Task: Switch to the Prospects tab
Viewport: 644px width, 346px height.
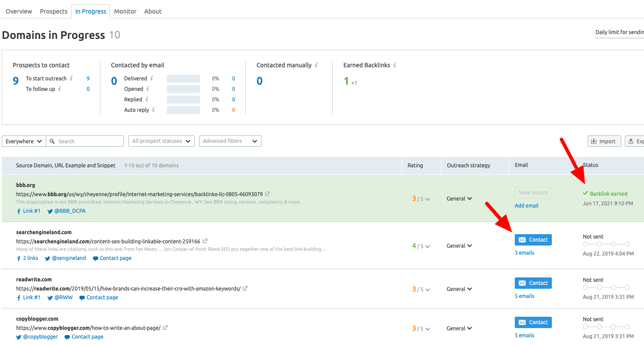Action: (x=53, y=11)
